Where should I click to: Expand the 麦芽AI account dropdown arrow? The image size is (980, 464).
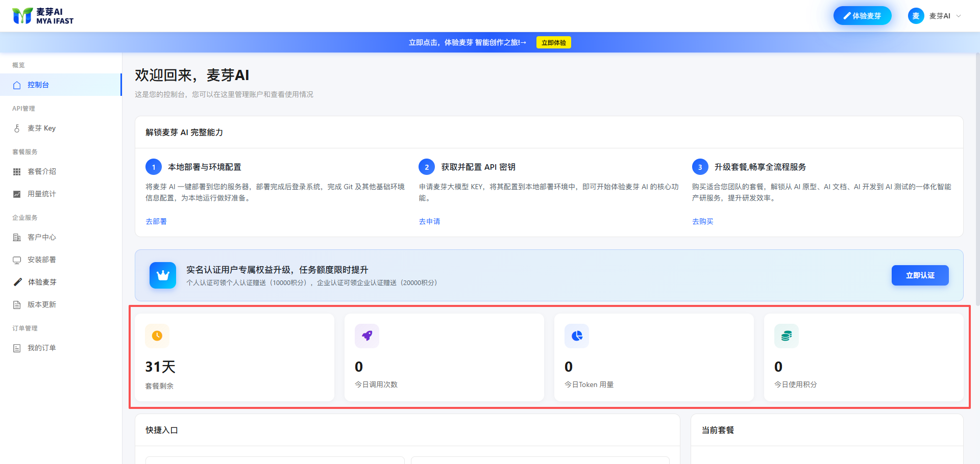(959, 16)
